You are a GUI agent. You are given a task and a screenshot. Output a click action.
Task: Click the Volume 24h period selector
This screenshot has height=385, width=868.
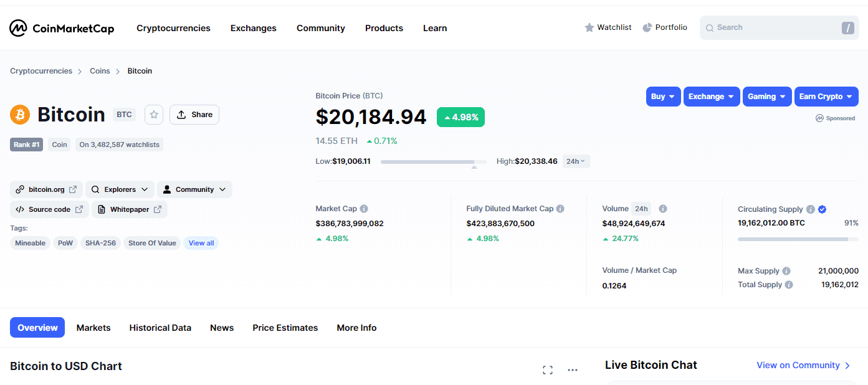pos(641,209)
